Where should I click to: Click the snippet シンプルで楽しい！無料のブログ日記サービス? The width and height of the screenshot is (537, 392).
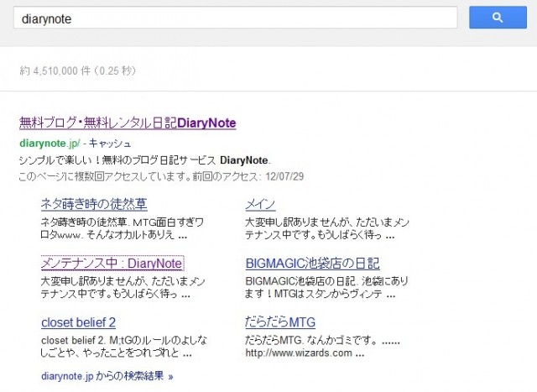117,160
